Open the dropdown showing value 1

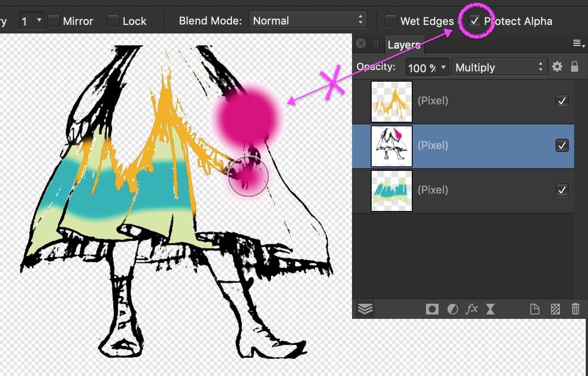point(32,21)
